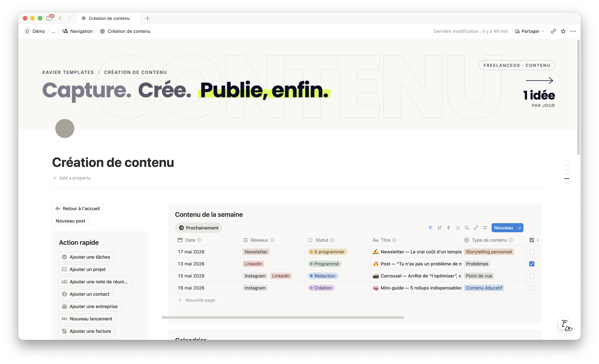Click the AI sparkle icon in database toolbar
599x364 pixels.
(458, 228)
